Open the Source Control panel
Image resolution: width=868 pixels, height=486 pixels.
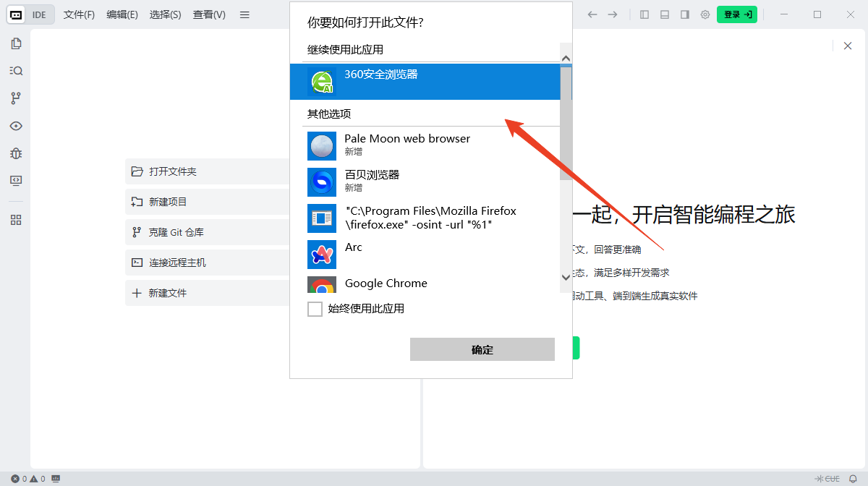tap(16, 98)
